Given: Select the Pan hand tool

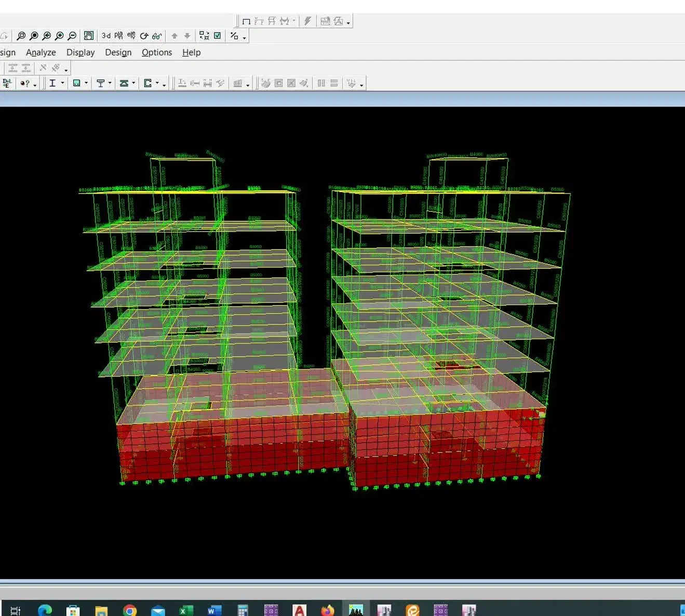Looking at the screenshot, I should (89, 36).
